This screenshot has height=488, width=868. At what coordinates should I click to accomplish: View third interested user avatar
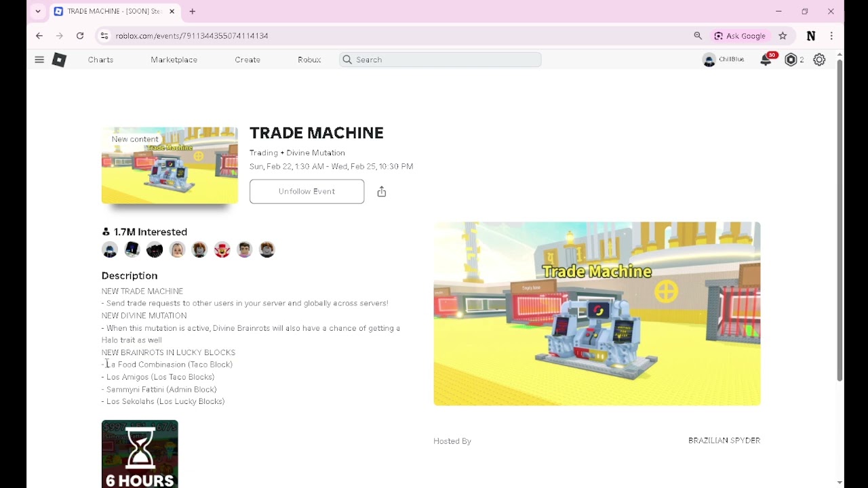pos(155,250)
